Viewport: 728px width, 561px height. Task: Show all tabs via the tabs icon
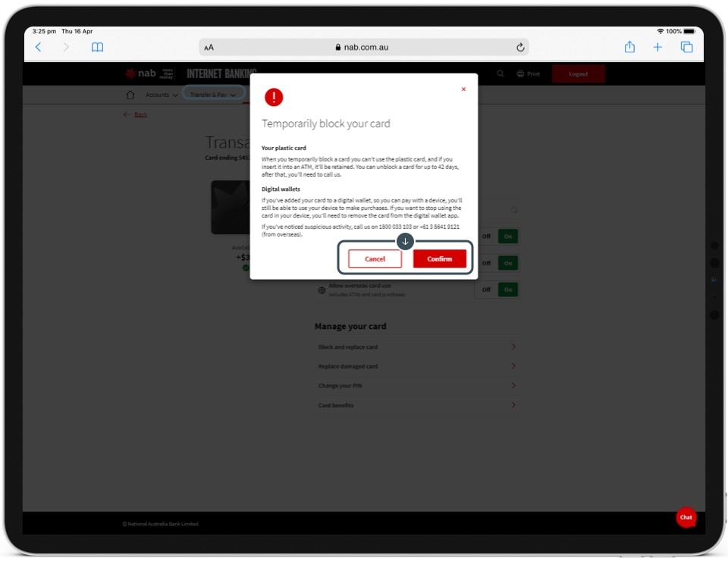pos(686,47)
